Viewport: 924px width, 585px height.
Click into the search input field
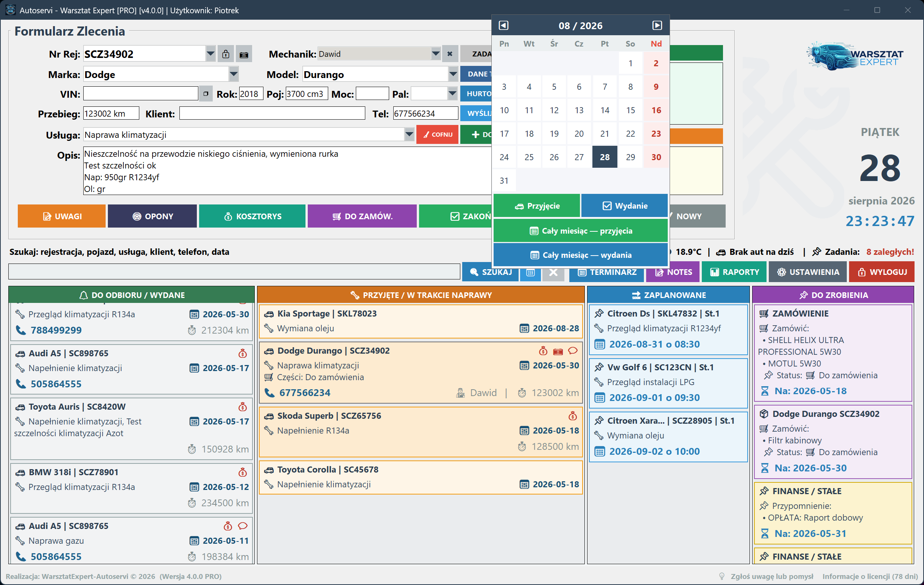coord(234,272)
